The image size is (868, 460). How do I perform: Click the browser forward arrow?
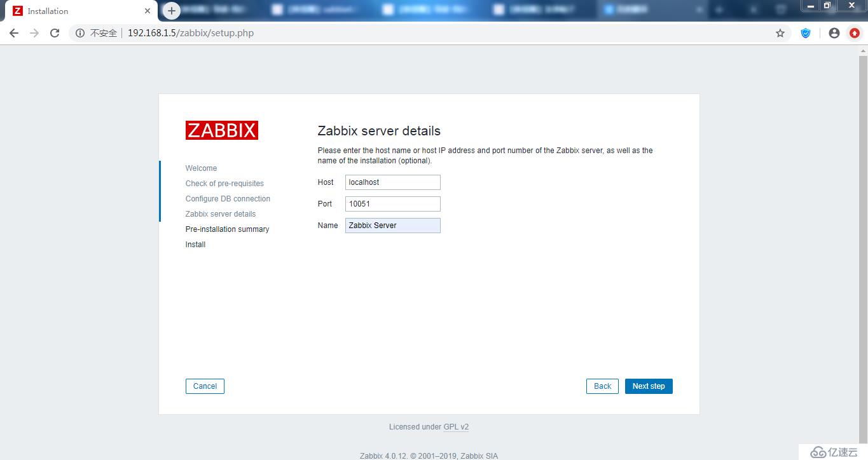coord(34,33)
